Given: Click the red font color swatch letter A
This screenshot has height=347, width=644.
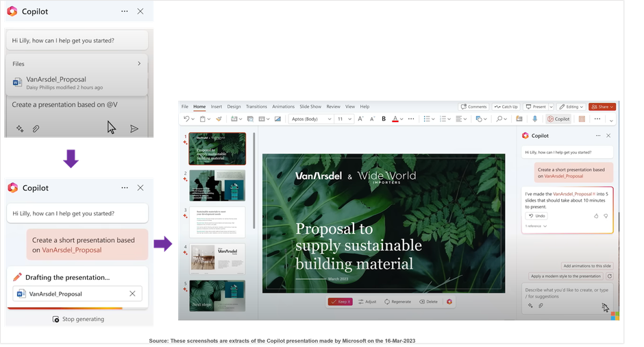Looking at the screenshot, I should click(x=395, y=119).
